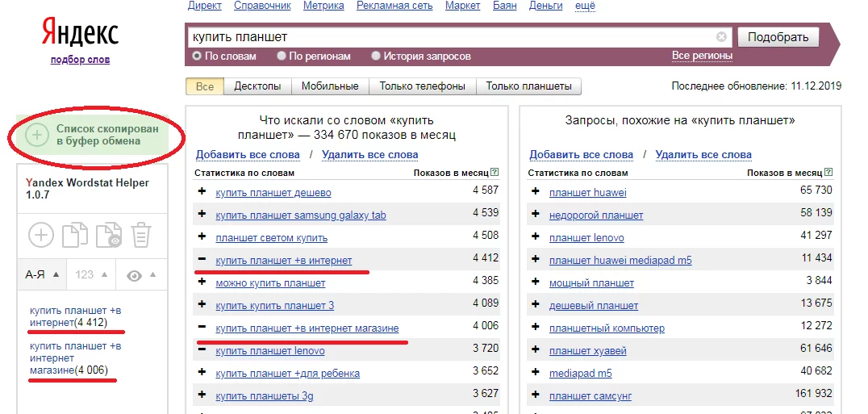Select 'По регионам' radio button
The height and width of the screenshot is (414, 868).
click(282, 56)
